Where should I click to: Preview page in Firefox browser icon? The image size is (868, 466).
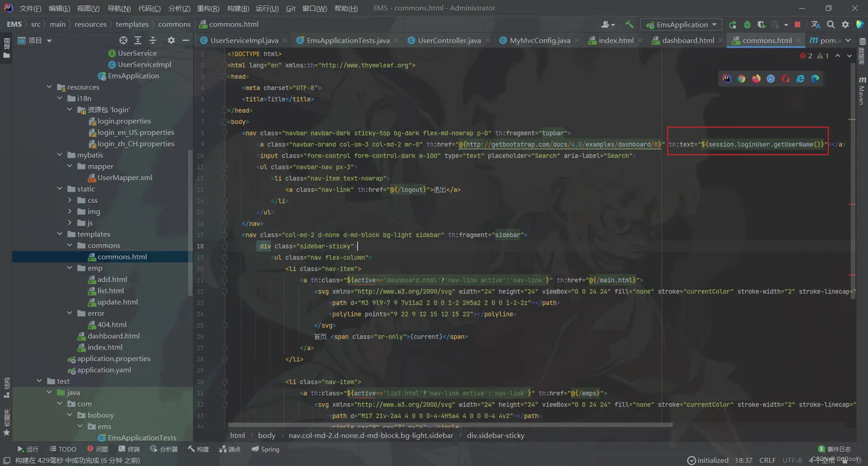pyautogui.click(x=756, y=79)
